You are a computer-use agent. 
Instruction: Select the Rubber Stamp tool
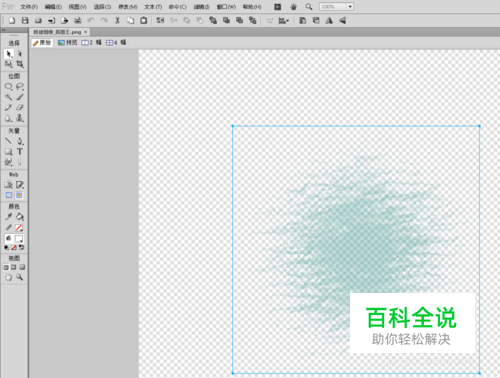coord(20,118)
